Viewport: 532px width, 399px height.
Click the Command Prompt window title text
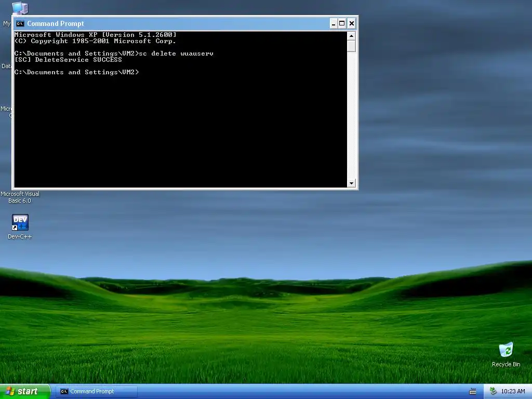coord(55,23)
